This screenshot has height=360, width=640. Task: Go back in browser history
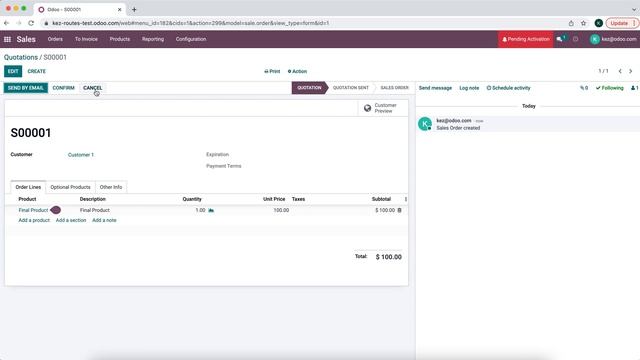(7, 23)
